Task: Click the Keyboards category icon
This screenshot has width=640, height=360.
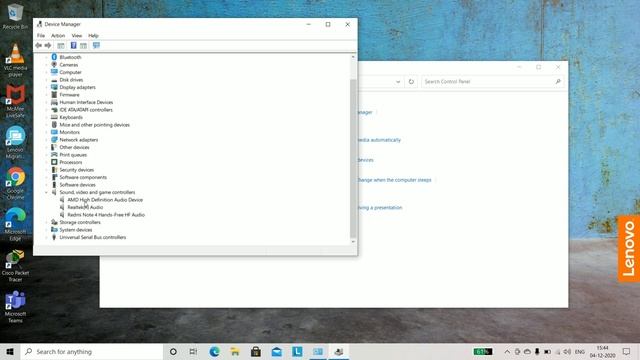Action: (54, 117)
